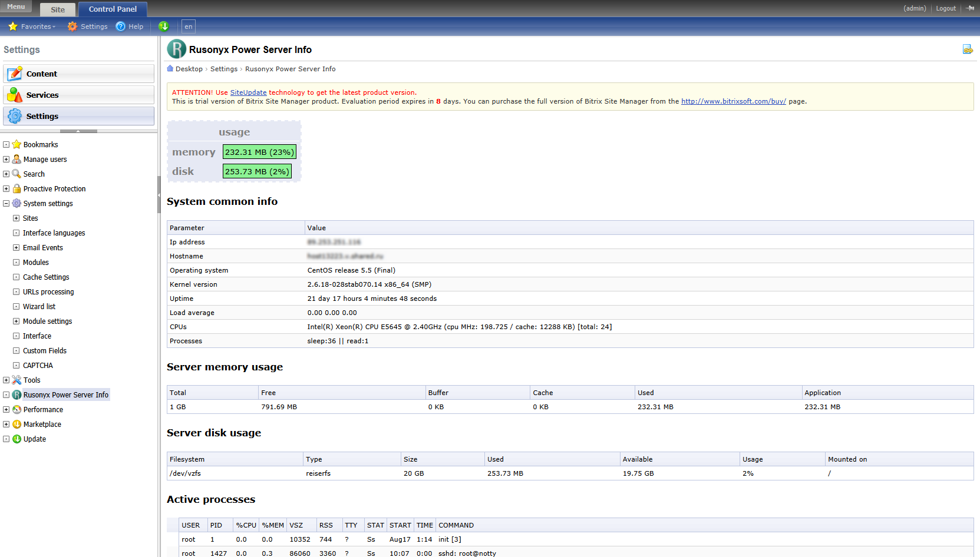Follow the SiteUpdate link in the notice
This screenshot has width=980, height=557.
(249, 92)
